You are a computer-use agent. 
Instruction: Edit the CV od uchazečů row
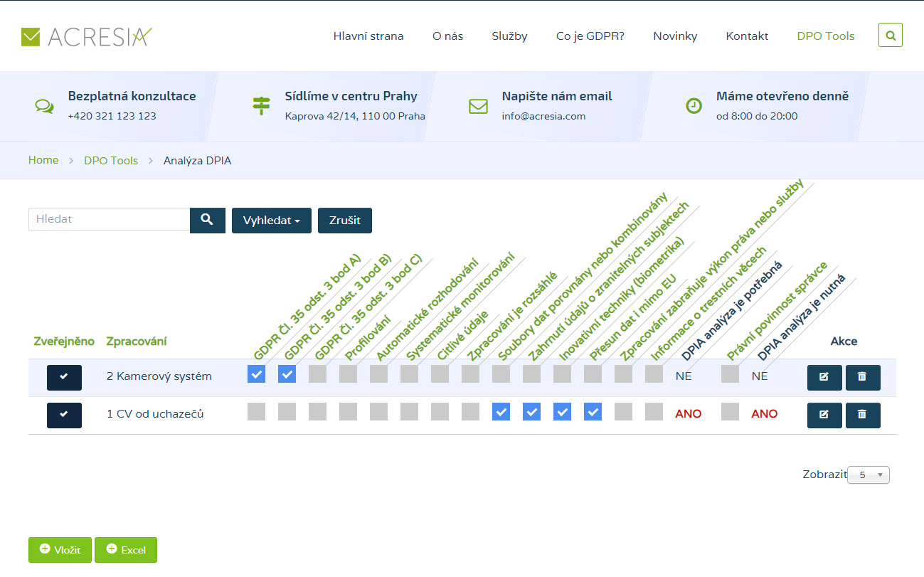coord(824,415)
